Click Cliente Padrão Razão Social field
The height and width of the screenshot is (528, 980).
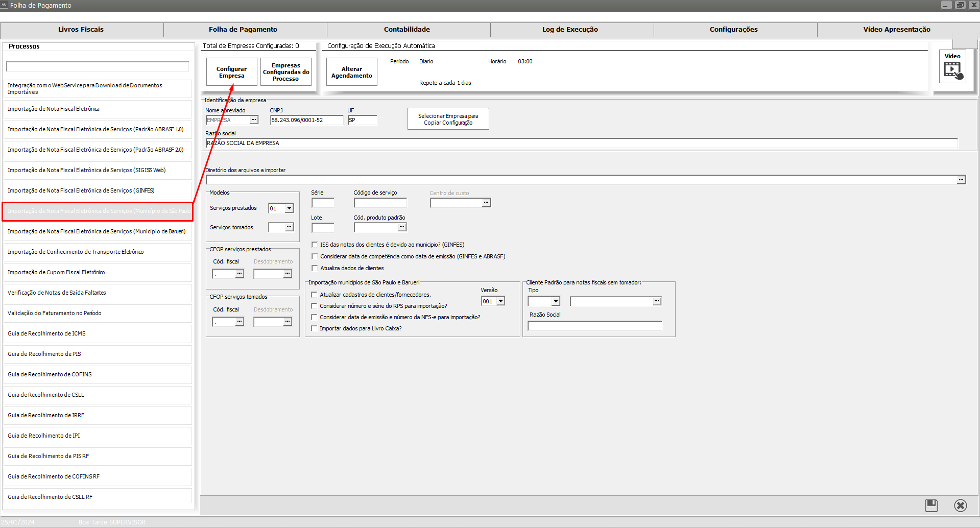coord(595,326)
